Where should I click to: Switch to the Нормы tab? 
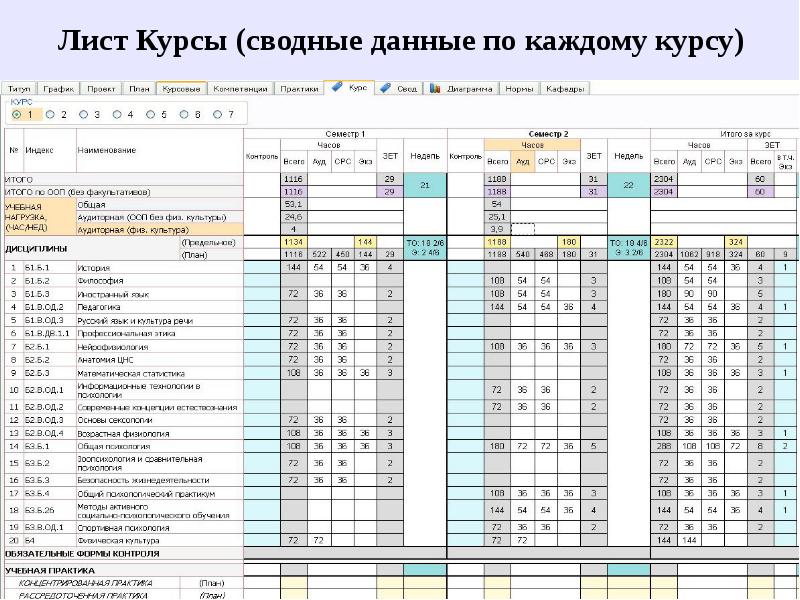pos(519,89)
